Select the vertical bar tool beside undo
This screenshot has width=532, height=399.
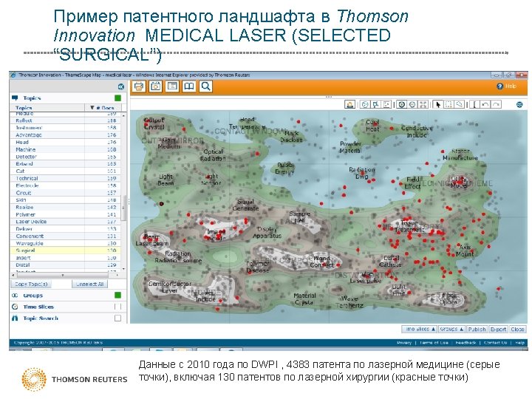pos(474,104)
